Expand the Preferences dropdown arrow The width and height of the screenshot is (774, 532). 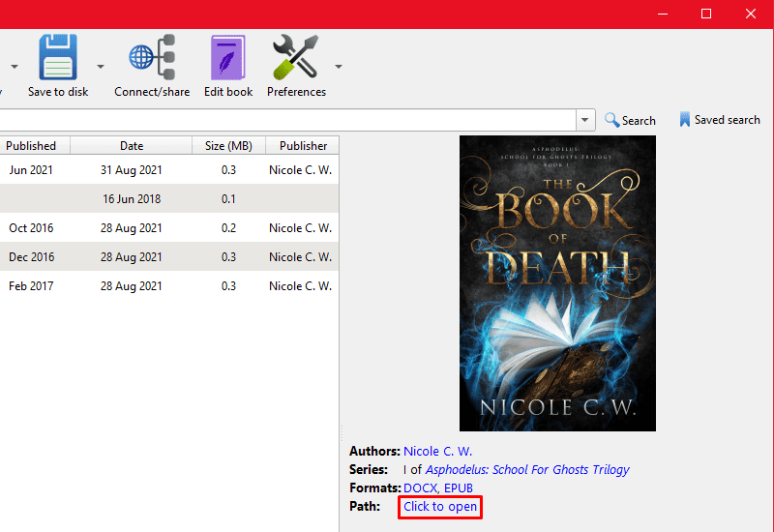[338, 66]
